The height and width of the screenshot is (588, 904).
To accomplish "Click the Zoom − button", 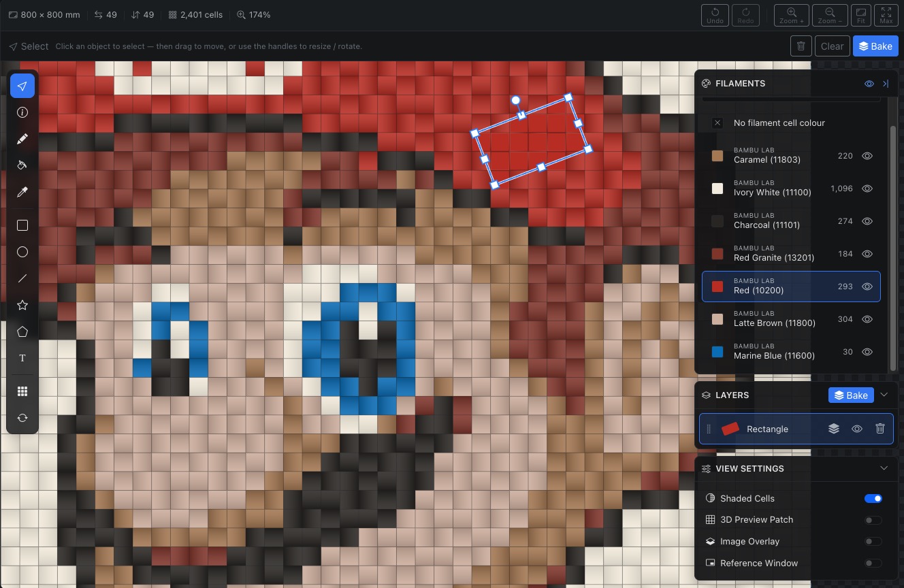I will tap(830, 16).
